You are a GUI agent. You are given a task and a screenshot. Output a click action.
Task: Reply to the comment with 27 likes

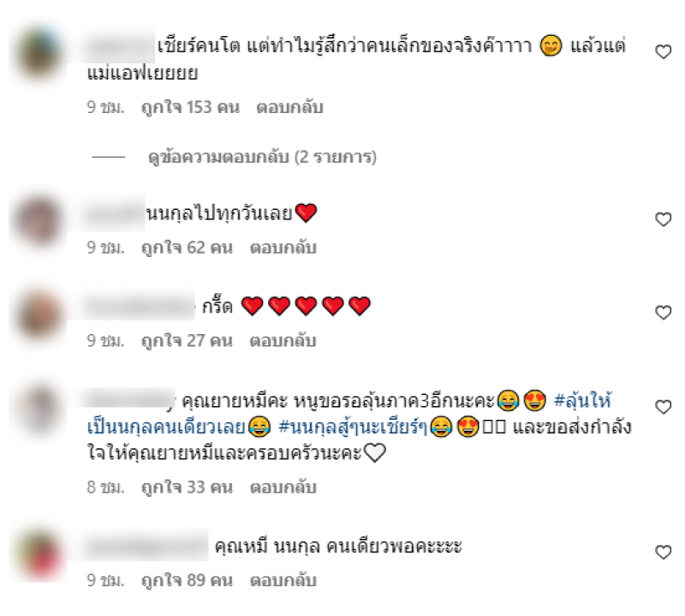[283, 341]
